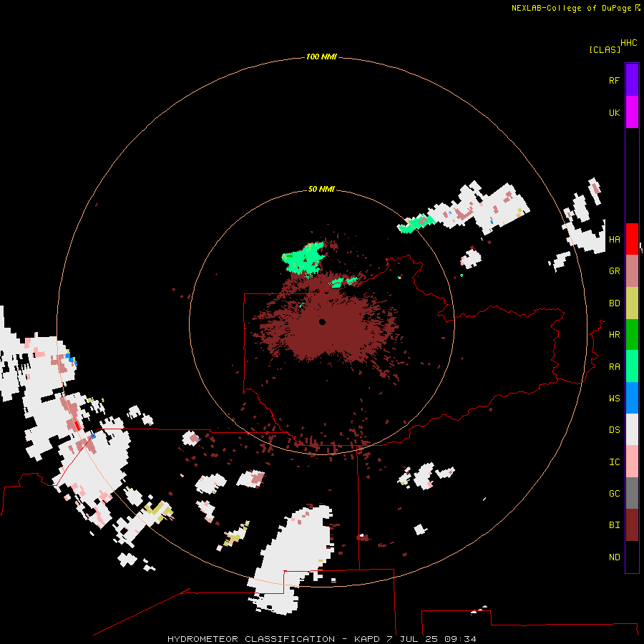Click the 50 NMI range ring label
The width and height of the screenshot is (644, 644).
[x=321, y=189]
